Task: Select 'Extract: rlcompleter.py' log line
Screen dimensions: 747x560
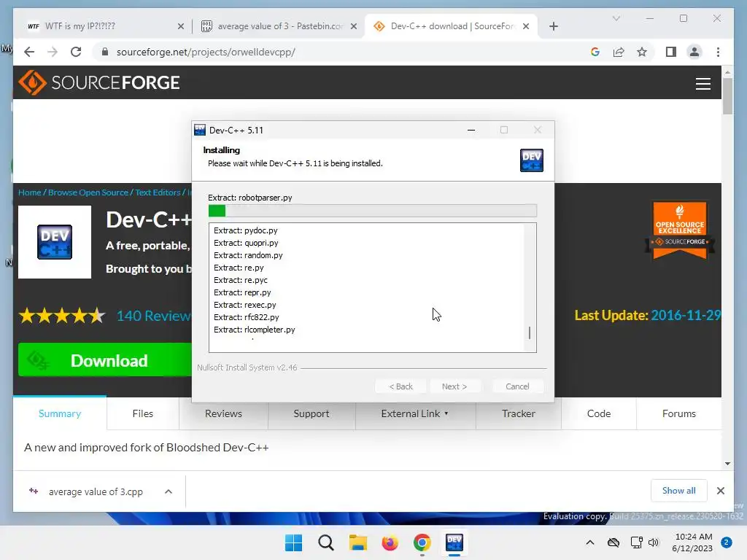Action: [255, 330]
